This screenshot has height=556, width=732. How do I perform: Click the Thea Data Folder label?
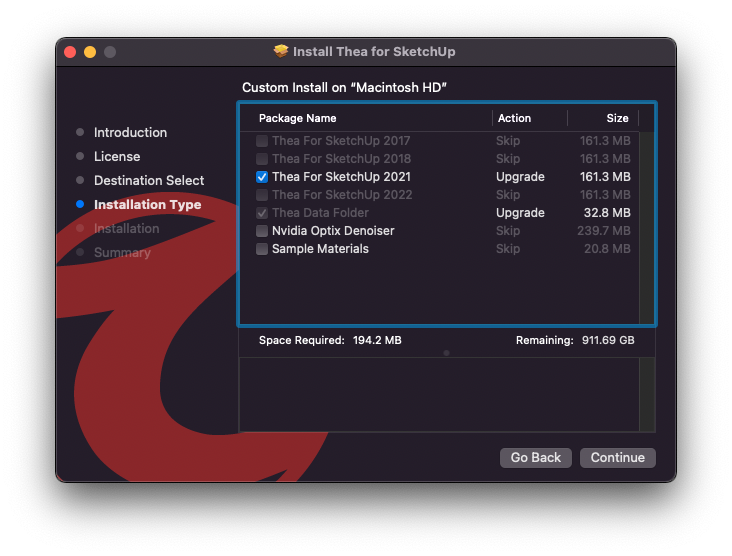(320, 213)
